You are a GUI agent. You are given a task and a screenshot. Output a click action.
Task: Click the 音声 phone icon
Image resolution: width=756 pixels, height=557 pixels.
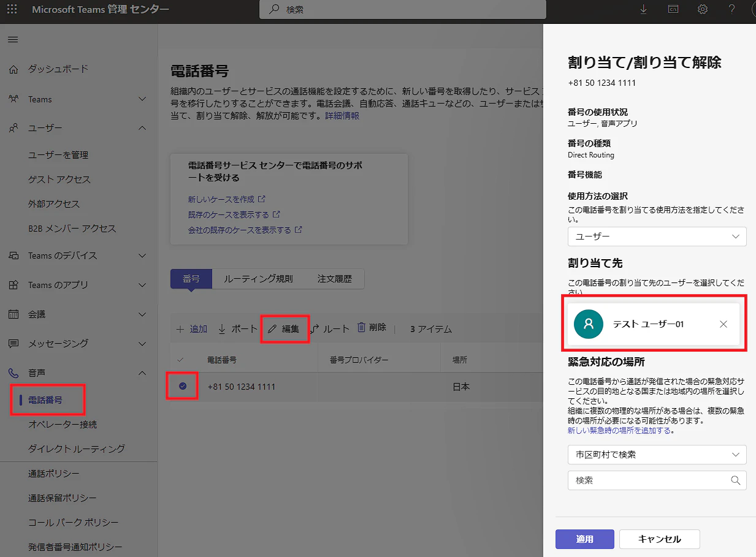13,373
